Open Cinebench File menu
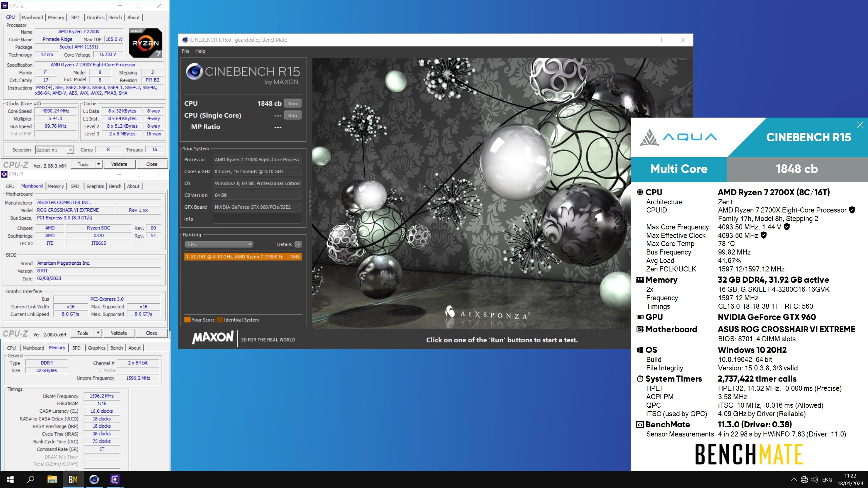The height and width of the screenshot is (488, 868). pyautogui.click(x=185, y=51)
